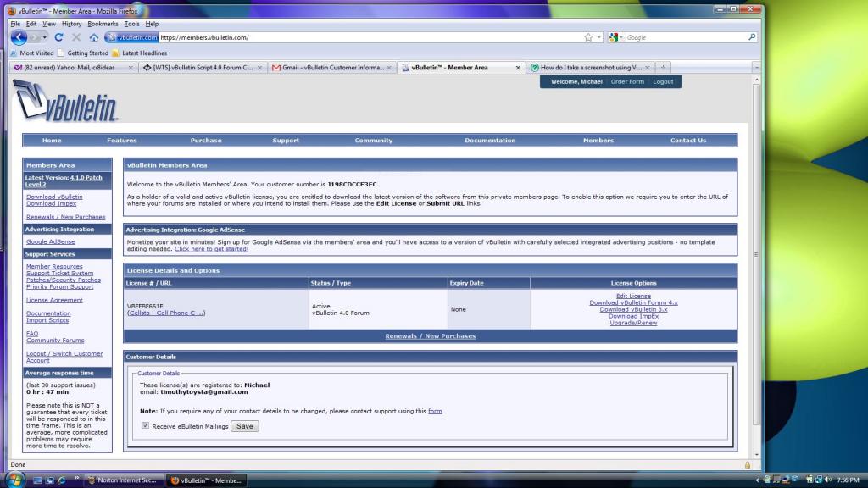Go to the Firefox Home icon
Screen dimensions: 868x488
[94, 37]
